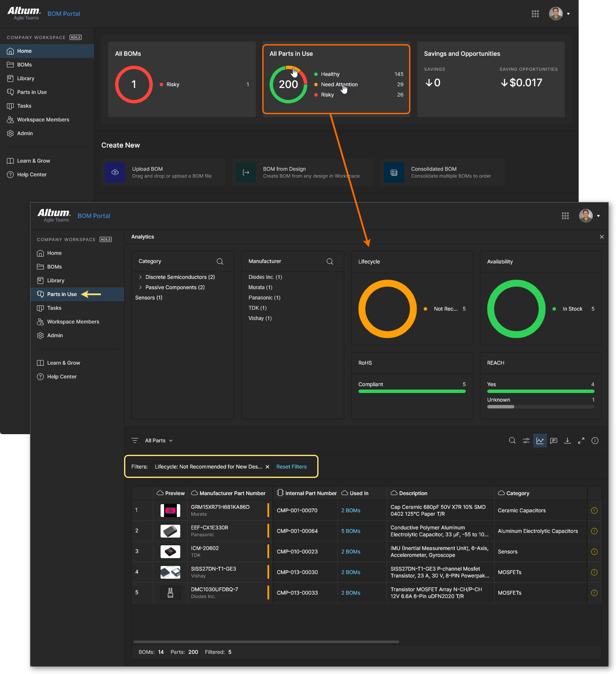Screen dimensions: 616x674
Task: Open the EEF-CX1E330R preview thumbnail
Action: click(170, 531)
